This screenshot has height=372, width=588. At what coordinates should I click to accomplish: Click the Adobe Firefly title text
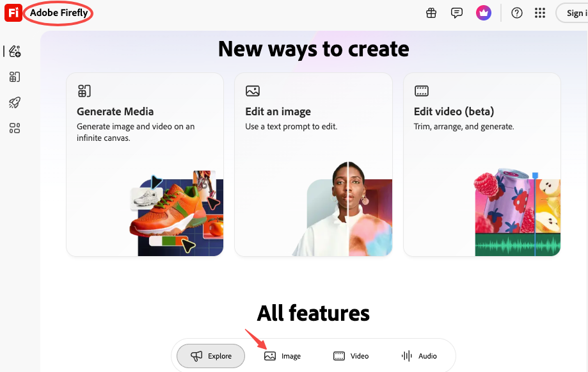tap(58, 13)
